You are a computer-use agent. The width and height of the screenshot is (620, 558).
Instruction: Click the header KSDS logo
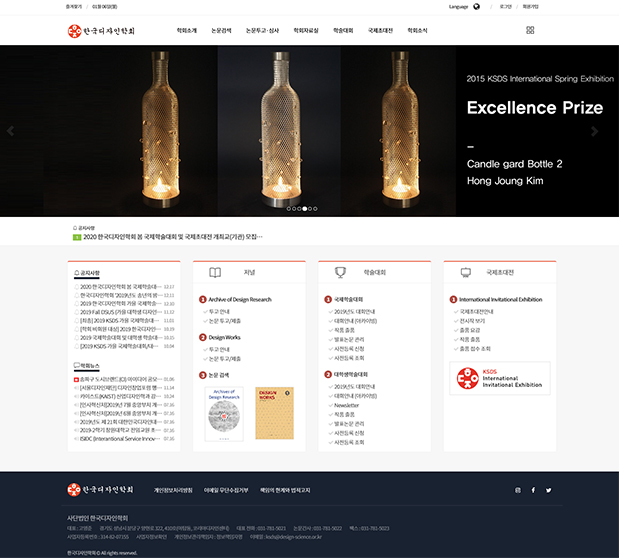[x=101, y=30]
